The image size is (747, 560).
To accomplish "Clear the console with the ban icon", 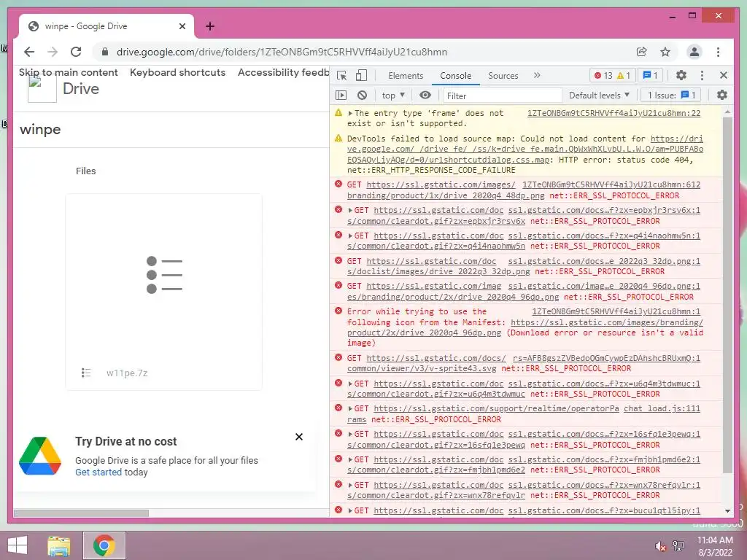I will coord(362,96).
